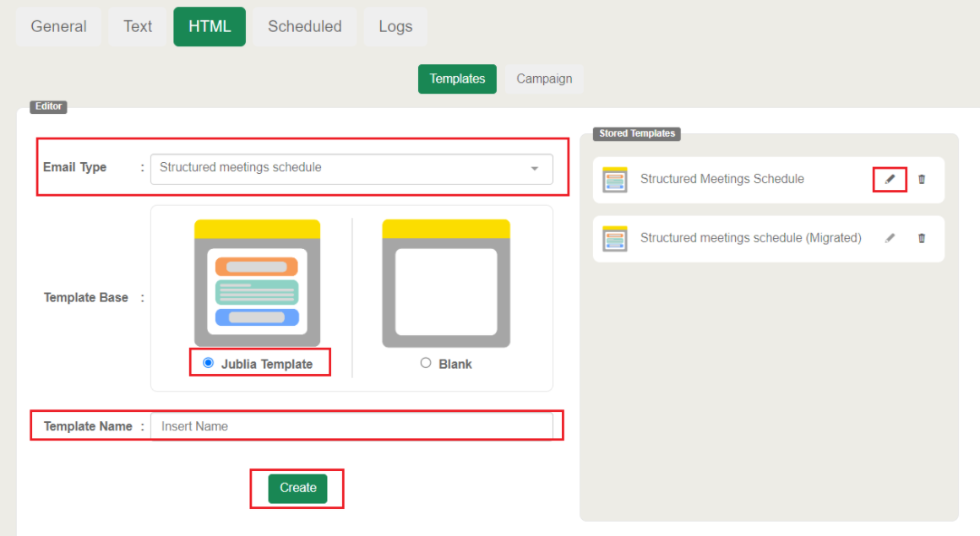Screen dimensions: 980x536
Task: Click the Email Type label
Action: (x=74, y=167)
